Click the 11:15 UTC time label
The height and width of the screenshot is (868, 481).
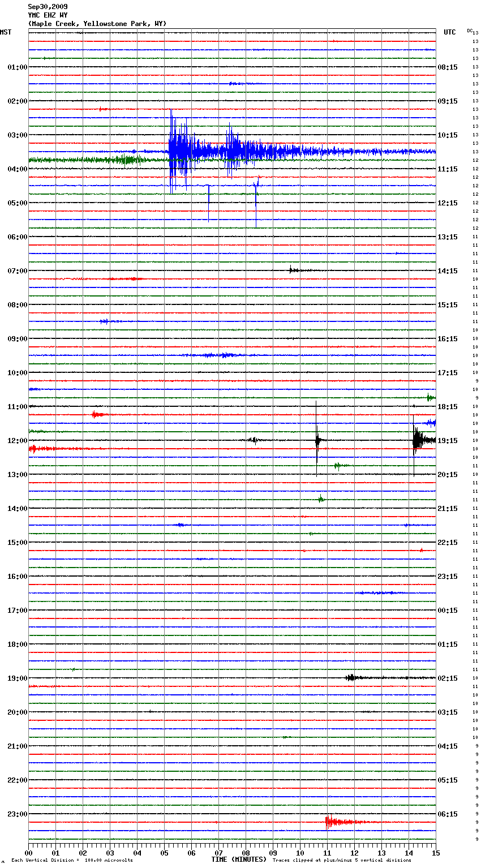coord(448,169)
